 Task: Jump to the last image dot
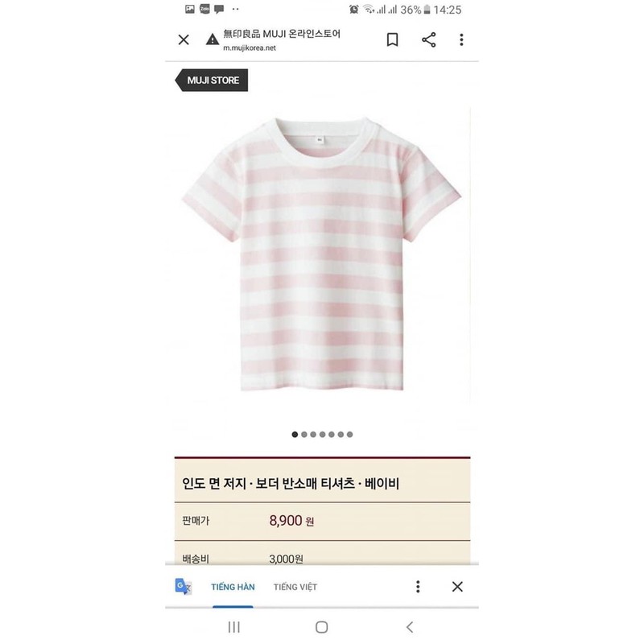tap(350, 435)
